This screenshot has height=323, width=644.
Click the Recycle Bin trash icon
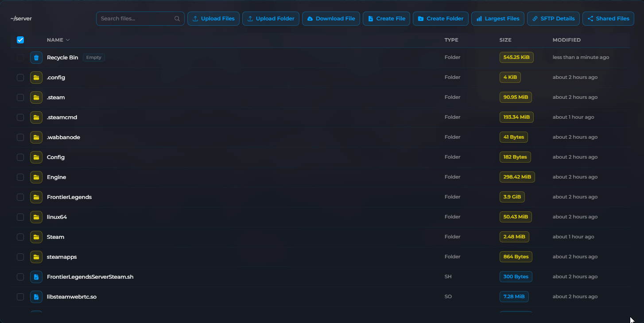click(x=36, y=58)
